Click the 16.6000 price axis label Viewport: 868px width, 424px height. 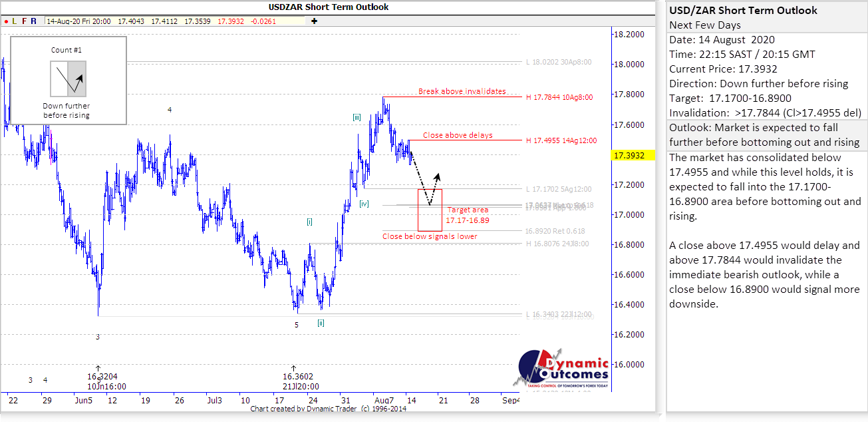point(629,274)
